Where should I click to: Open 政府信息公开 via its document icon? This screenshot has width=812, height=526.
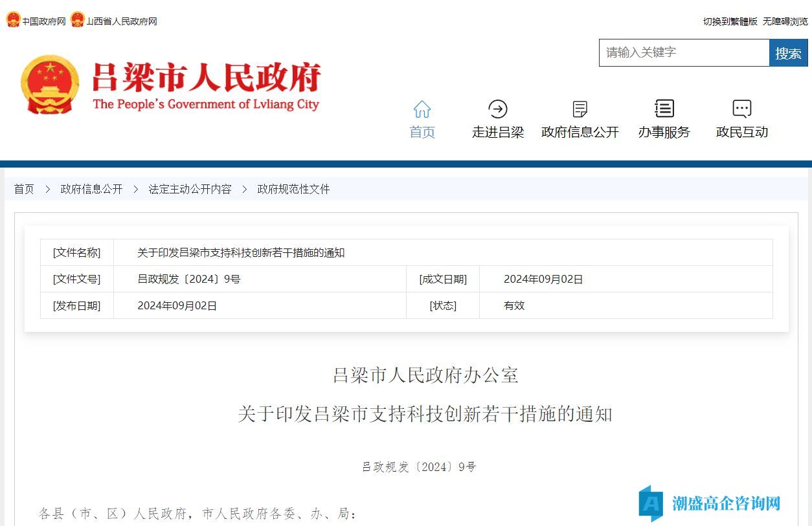click(579, 109)
